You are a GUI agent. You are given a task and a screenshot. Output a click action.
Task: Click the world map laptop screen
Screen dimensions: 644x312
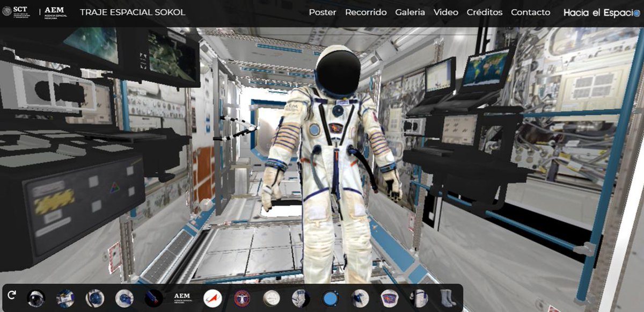[x=486, y=68]
